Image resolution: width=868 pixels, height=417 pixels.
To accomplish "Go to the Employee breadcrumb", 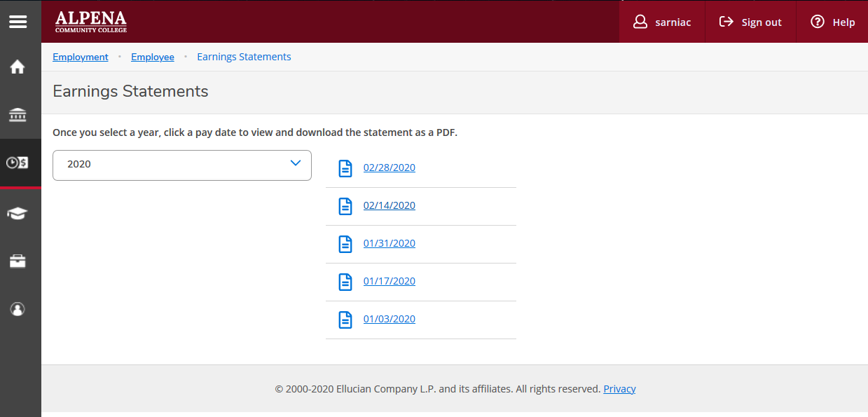I will [153, 57].
